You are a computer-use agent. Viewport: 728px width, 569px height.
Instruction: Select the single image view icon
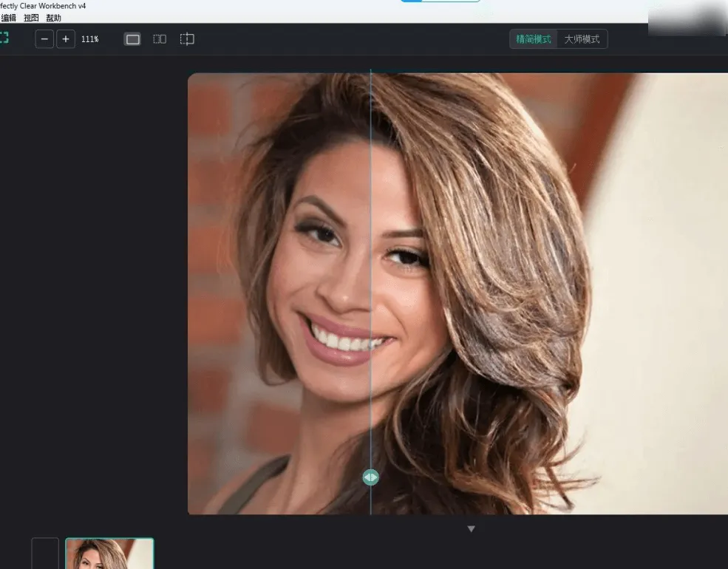(x=132, y=39)
